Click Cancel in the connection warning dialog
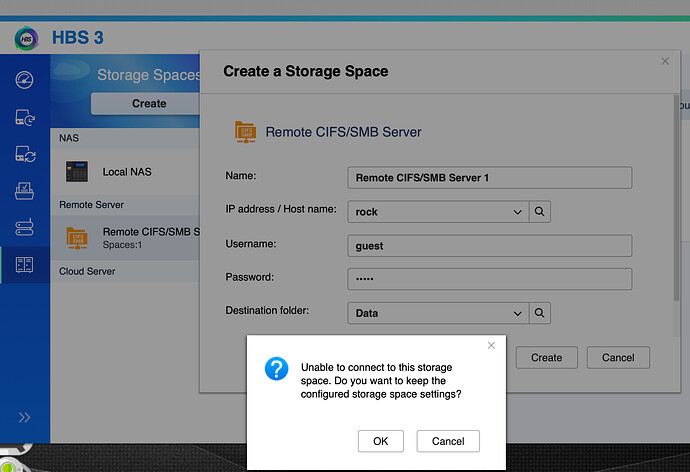 point(448,441)
